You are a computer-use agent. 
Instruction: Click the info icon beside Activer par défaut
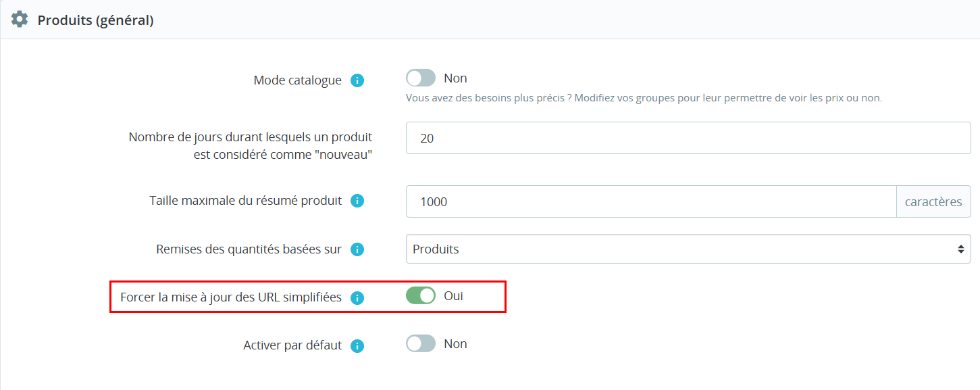pos(357,346)
